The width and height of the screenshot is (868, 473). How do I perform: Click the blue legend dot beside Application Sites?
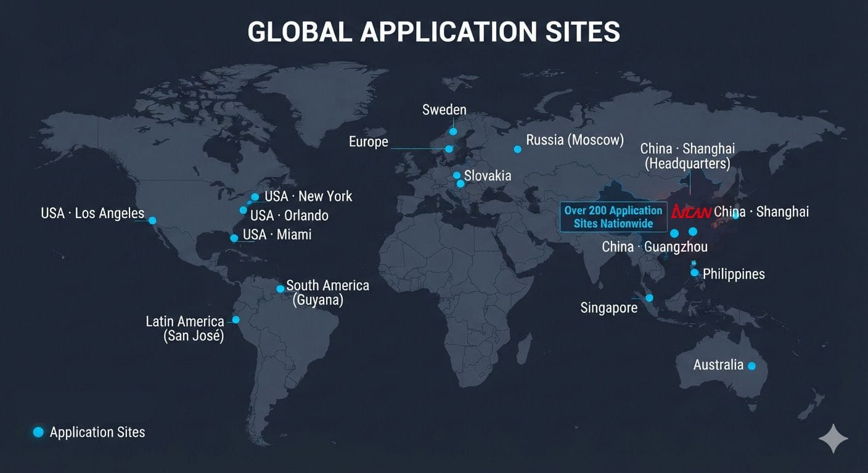[38, 432]
